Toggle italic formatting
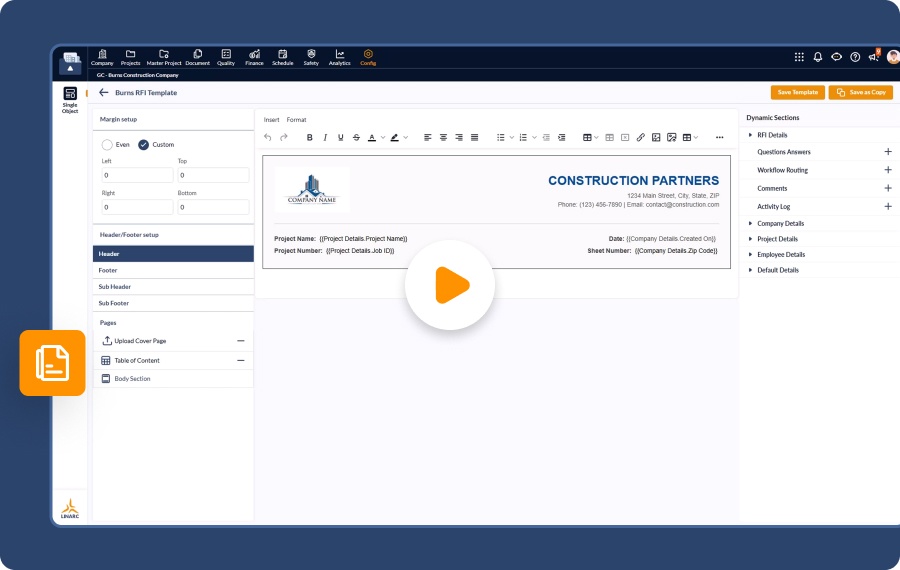The image size is (900, 570). coord(325,137)
